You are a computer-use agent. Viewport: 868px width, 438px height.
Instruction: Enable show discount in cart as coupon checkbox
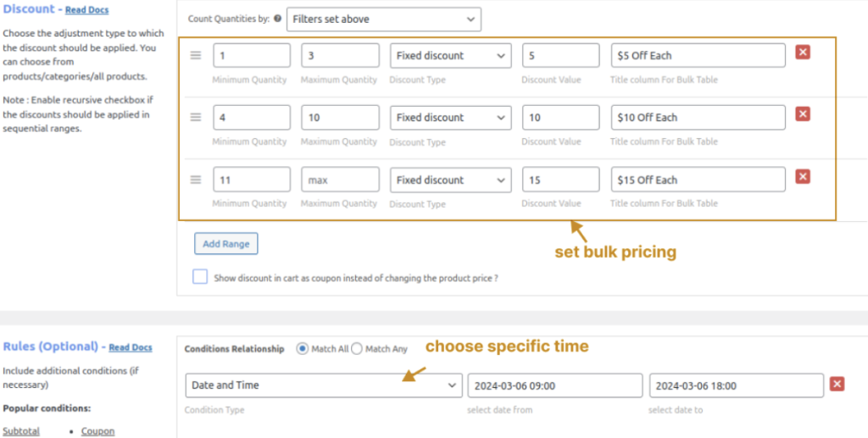point(200,276)
